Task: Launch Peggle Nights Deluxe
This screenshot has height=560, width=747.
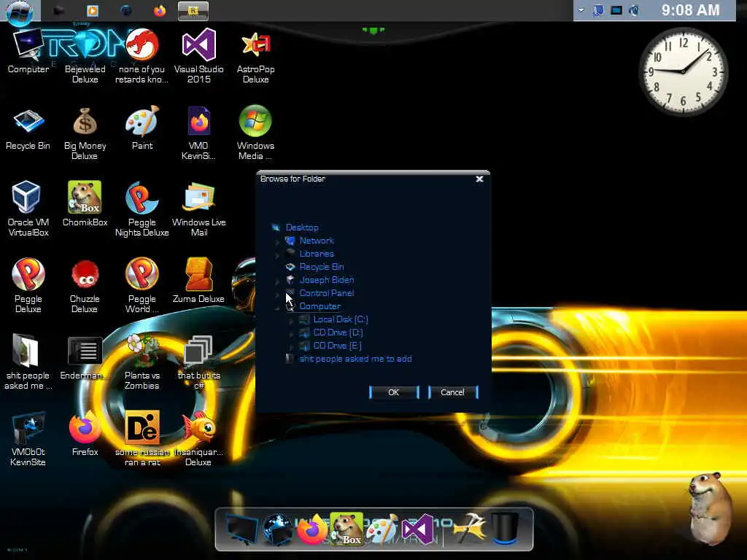Action: 142,209
